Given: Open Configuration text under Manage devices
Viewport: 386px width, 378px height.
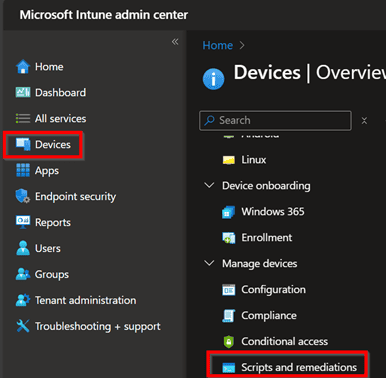Looking at the screenshot, I should pos(273,290).
